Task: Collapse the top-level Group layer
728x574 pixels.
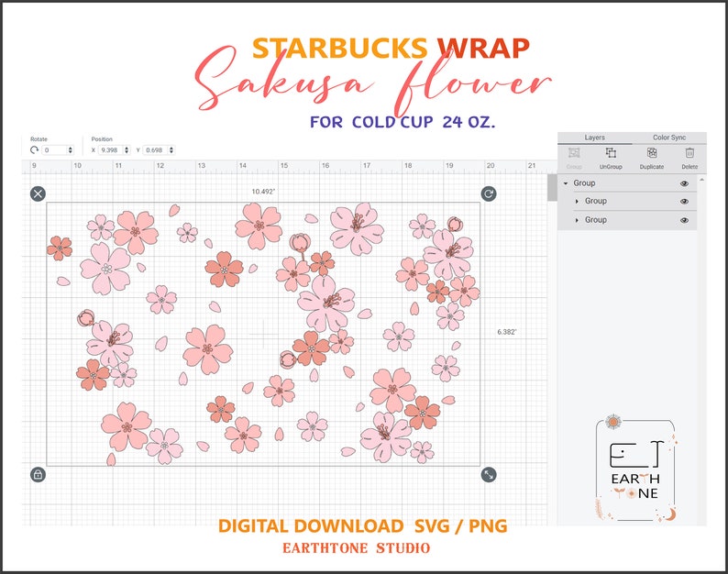Action: pos(566,183)
